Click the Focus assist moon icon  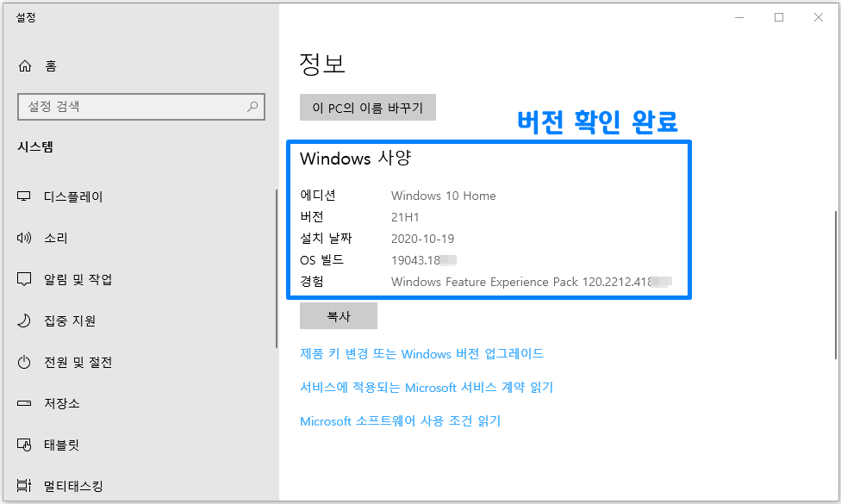(x=24, y=320)
